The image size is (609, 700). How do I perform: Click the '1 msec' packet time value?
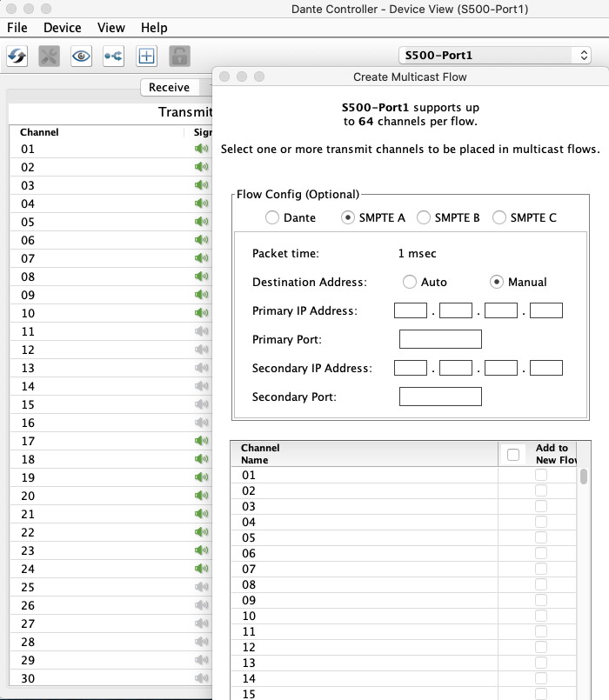417,254
